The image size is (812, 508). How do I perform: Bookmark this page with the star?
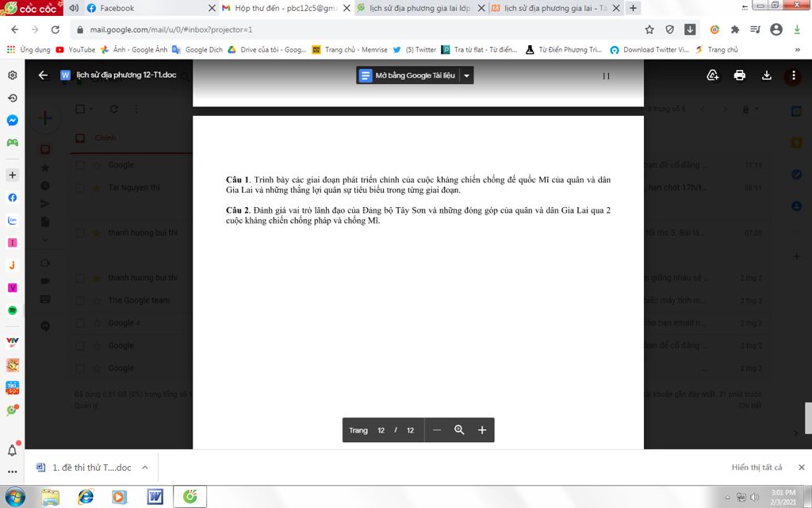(x=649, y=29)
